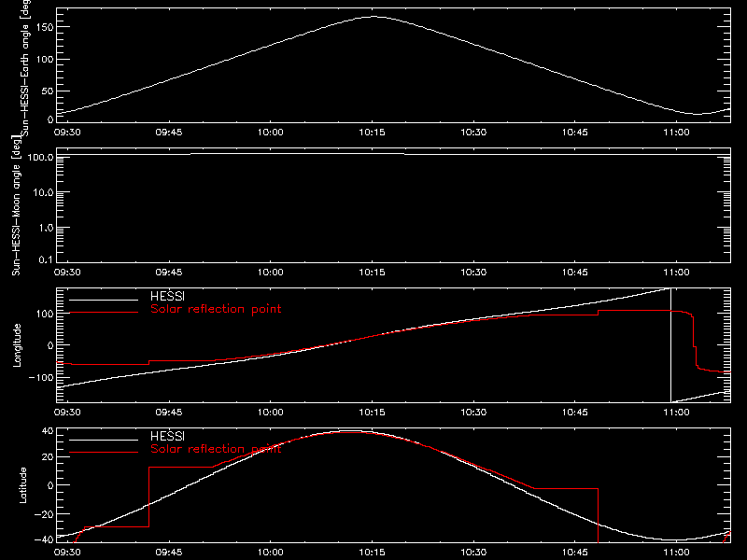Click the Sun-HESSI-Earth angle axis title
This screenshot has width=747, height=560.
click(25, 68)
